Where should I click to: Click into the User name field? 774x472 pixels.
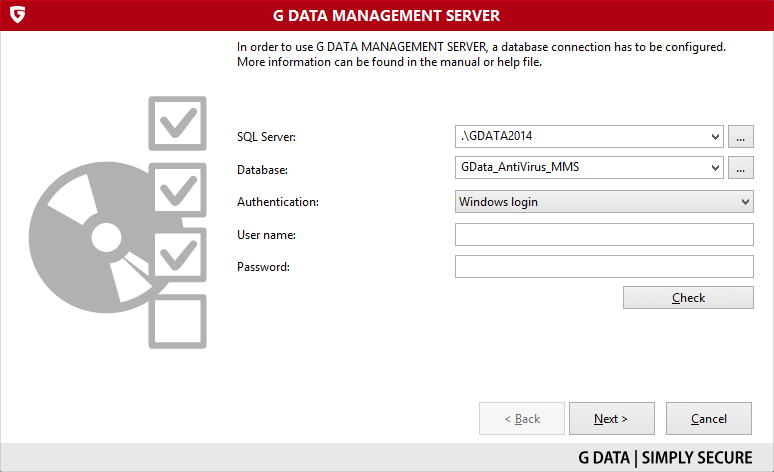[x=604, y=235]
